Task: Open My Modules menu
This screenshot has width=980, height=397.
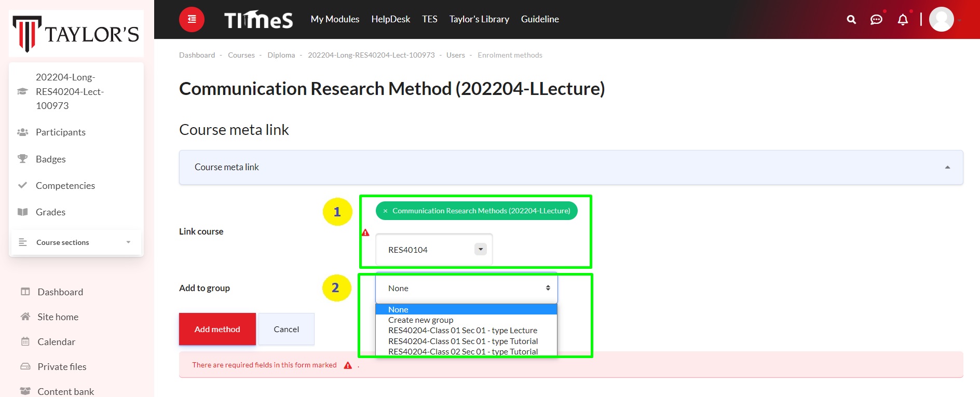Action: pos(335,19)
